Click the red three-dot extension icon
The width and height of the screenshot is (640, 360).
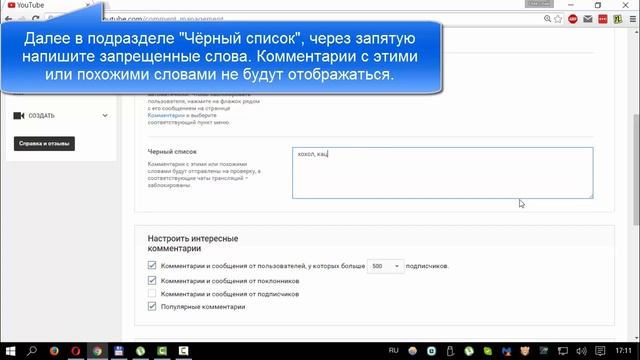click(x=603, y=19)
